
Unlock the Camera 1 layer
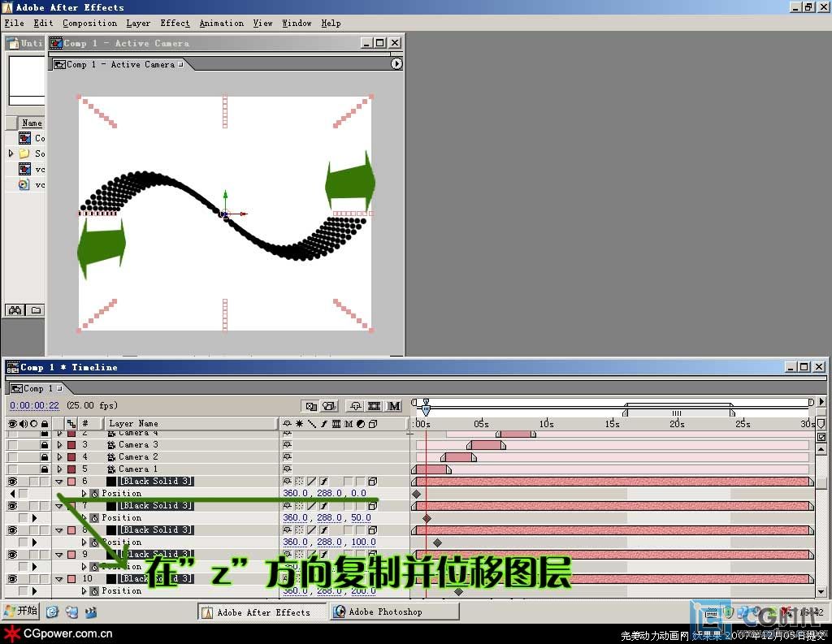44,469
